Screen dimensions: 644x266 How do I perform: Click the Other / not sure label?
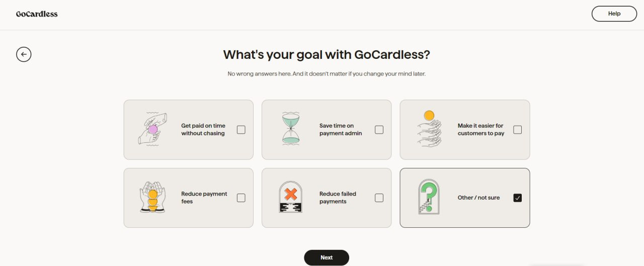[x=479, y=198]
